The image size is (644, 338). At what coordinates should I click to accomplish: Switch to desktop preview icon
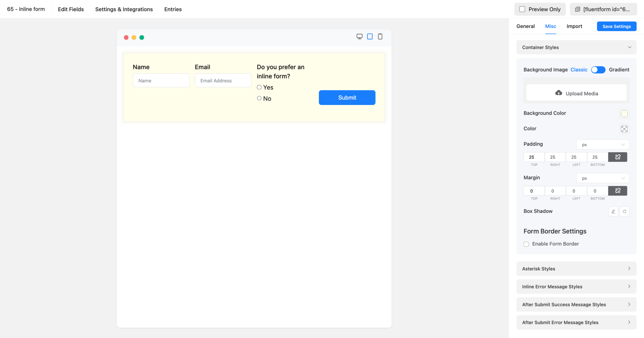point(359,36)
